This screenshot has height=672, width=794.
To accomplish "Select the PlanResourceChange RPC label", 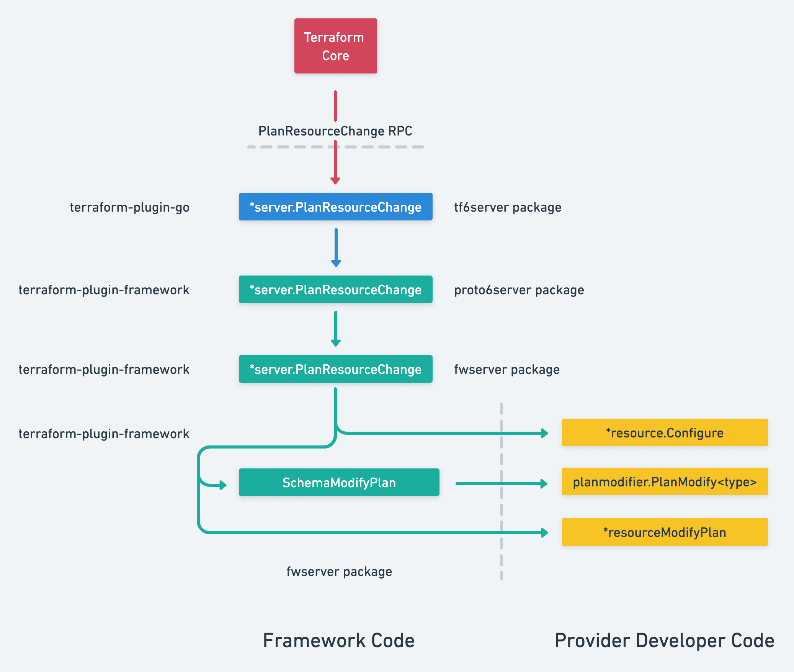I will (x=335, y=131).
